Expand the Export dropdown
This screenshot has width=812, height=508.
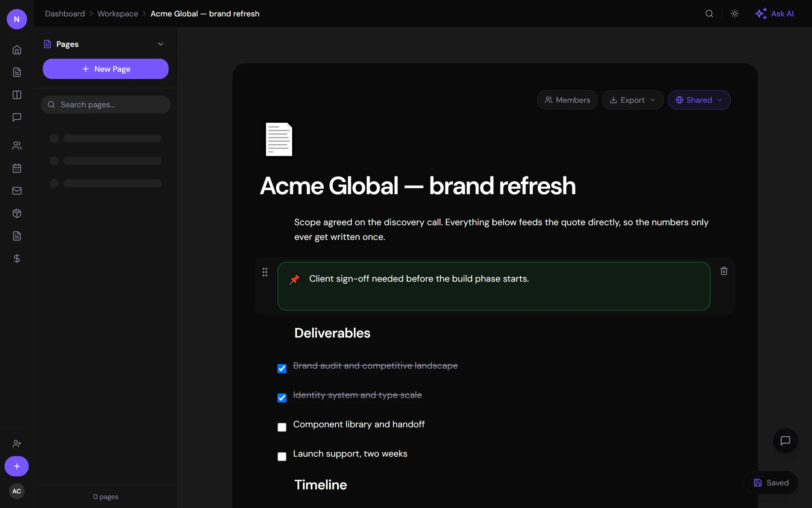[633, 100]
